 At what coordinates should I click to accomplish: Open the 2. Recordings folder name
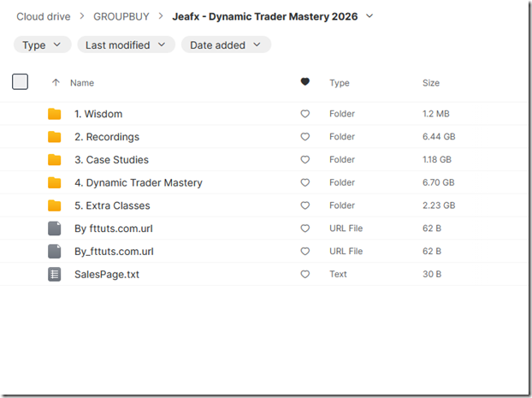tap(107, 137)
